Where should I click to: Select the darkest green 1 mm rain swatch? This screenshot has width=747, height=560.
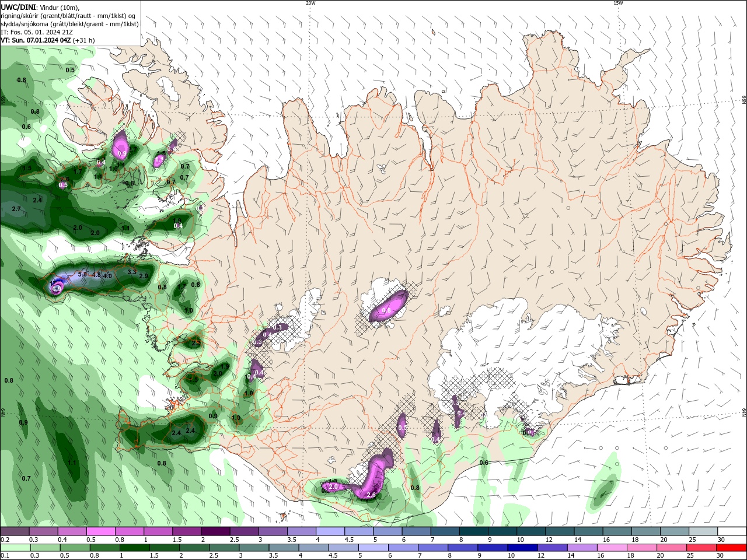point(136,548)
